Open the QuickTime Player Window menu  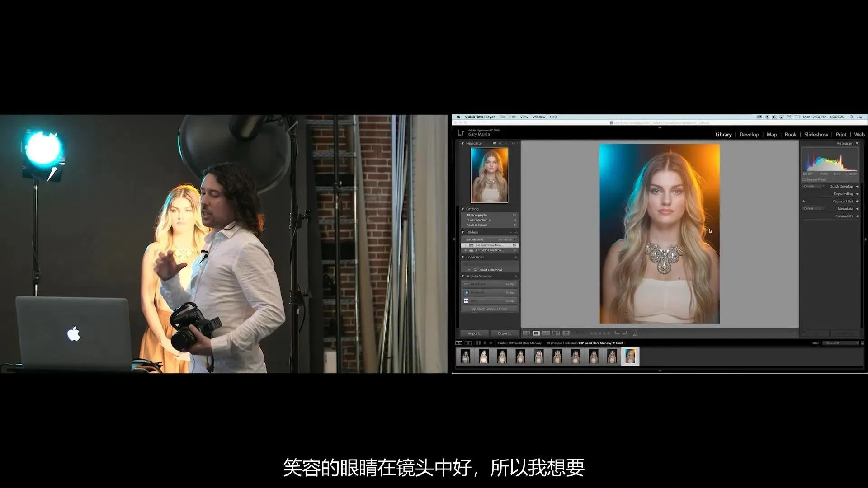[538, 117]
